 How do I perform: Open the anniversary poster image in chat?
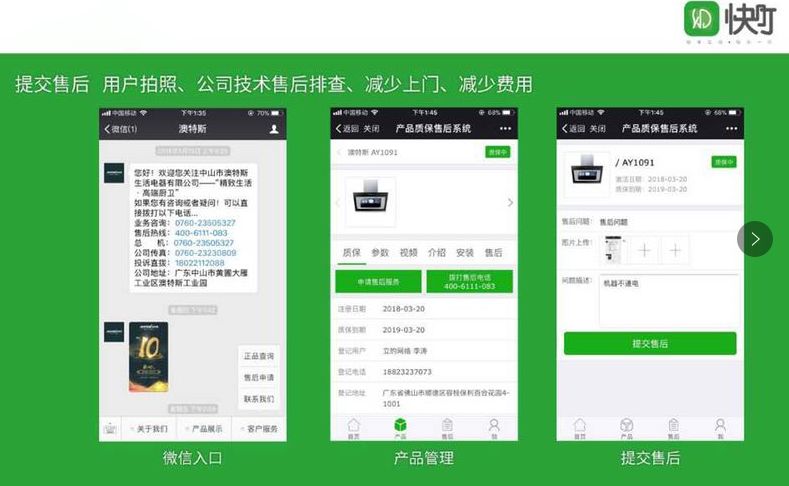pyautogui.click(x=148, y=357)
